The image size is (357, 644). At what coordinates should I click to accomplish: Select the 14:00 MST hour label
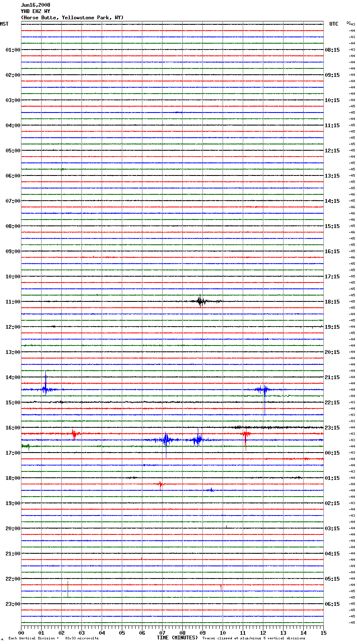coord(13,377)
